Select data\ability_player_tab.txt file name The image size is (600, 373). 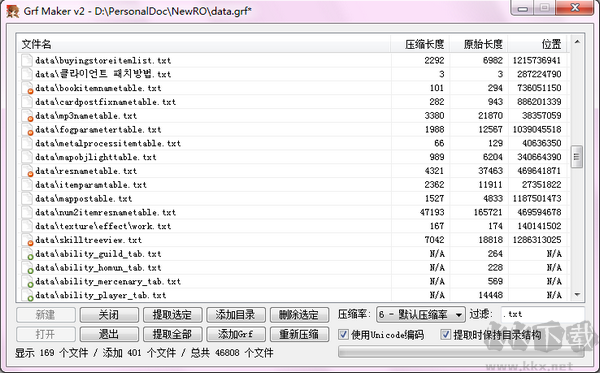coord(101,295)
